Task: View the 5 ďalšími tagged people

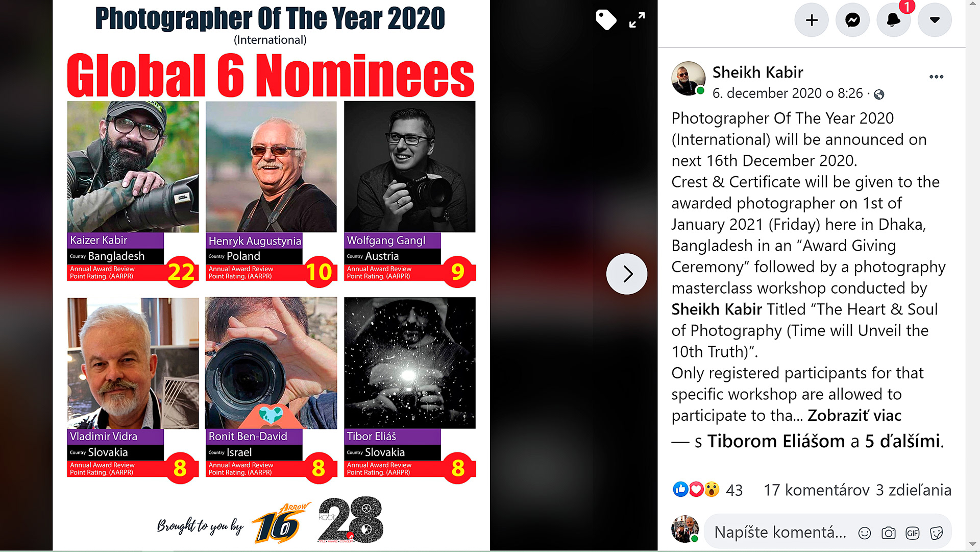Action: pos(902,441)
